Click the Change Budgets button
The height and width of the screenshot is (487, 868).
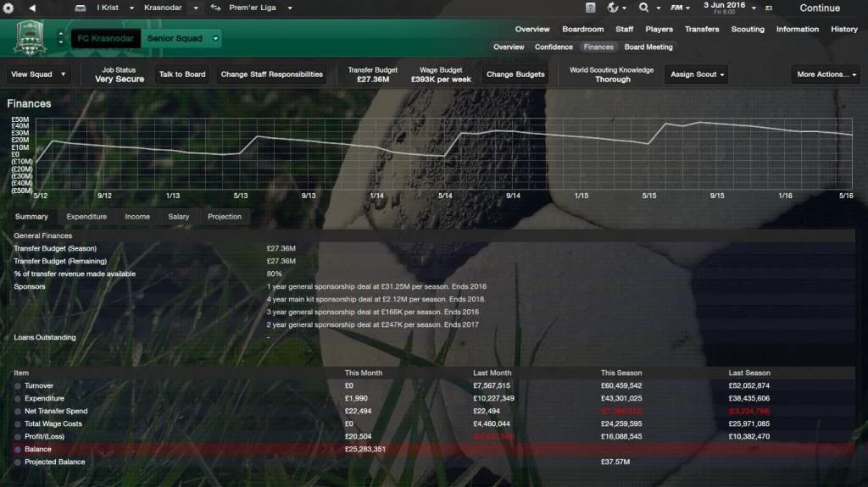(515, 75)
